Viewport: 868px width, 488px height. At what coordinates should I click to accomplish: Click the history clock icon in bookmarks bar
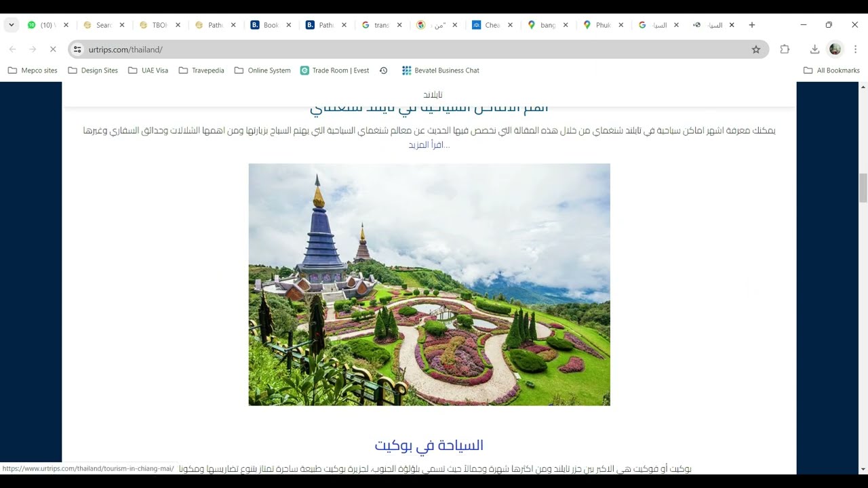click(383, 70)
